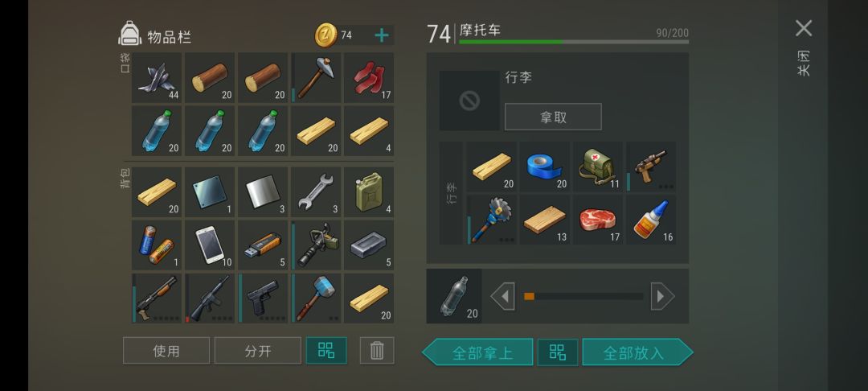Increase split amount with right arrow

click(x=662, y=296)
